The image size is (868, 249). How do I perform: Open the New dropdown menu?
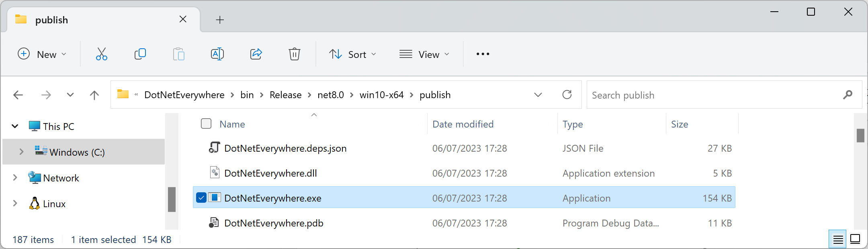(x=42, y=54)
